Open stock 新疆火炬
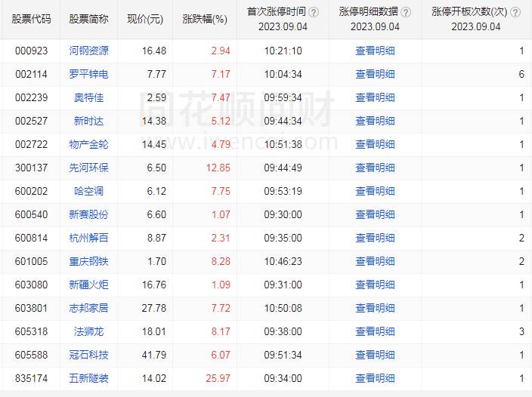Viewport: 532px width, 397px height. pos(89,285)
